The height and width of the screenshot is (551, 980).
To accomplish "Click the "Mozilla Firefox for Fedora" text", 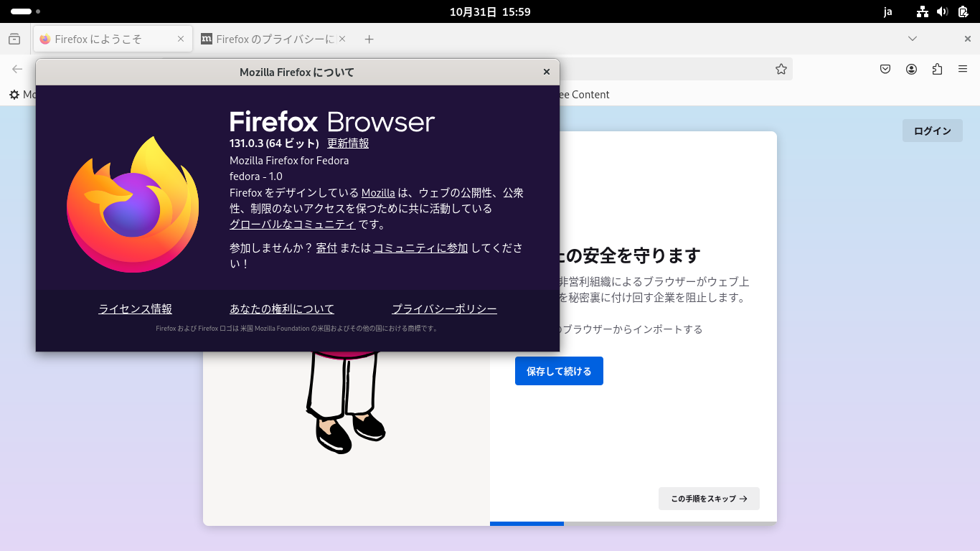I will [x=289, y=161].
